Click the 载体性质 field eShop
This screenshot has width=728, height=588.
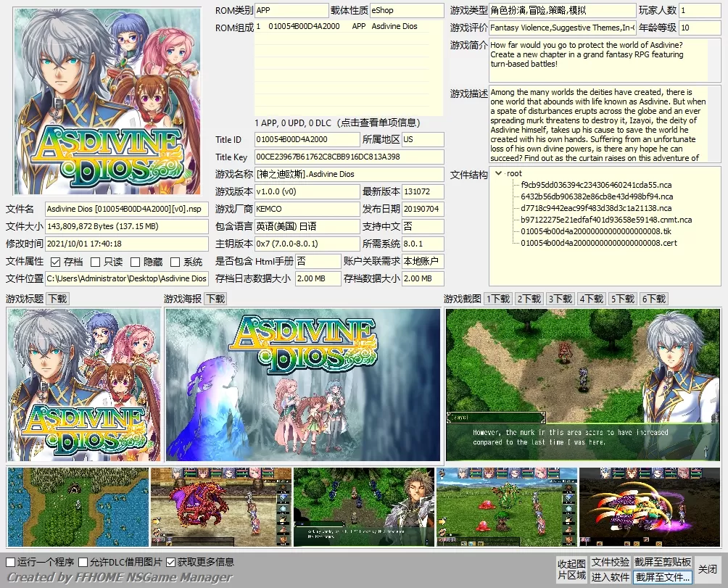407,10
